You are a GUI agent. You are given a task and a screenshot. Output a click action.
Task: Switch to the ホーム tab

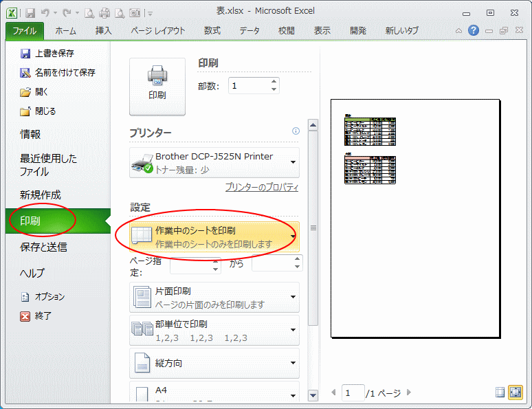click(x=65, y=31)
